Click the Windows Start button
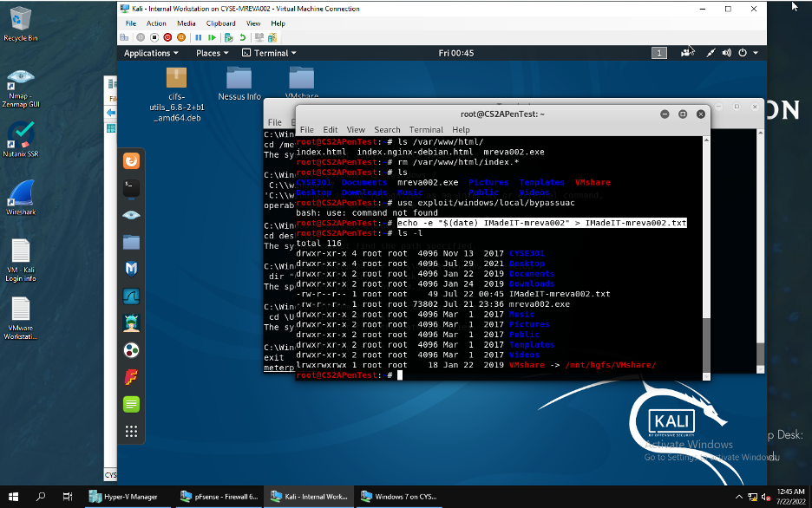812x508 pixels. (14, 497)
